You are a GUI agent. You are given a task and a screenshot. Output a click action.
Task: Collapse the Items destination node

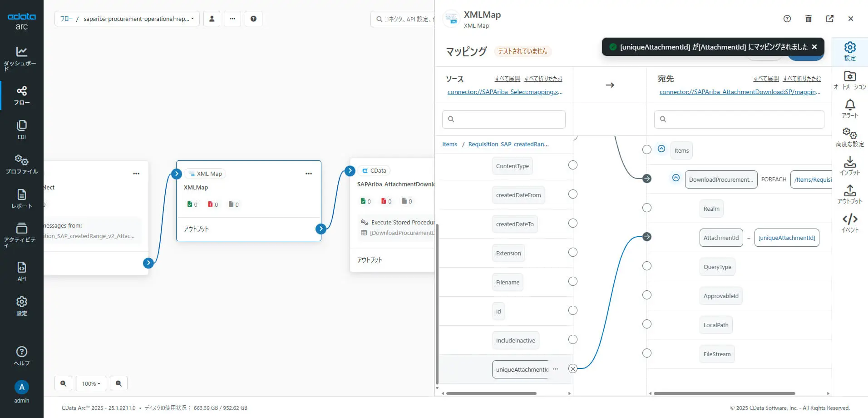pos(661,149)
